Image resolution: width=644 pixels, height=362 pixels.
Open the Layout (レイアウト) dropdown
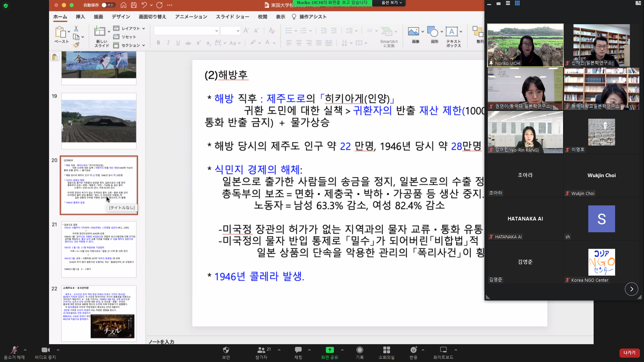pyautogui.click(x=129, y=28)
